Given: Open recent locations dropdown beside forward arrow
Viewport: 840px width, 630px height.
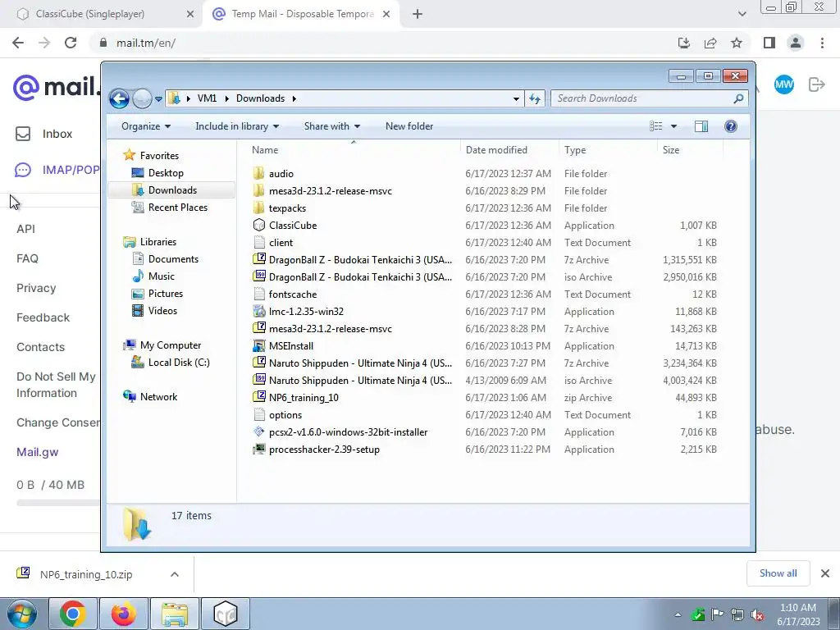Looking at the screenshot, I should click(x=158, y=99).
